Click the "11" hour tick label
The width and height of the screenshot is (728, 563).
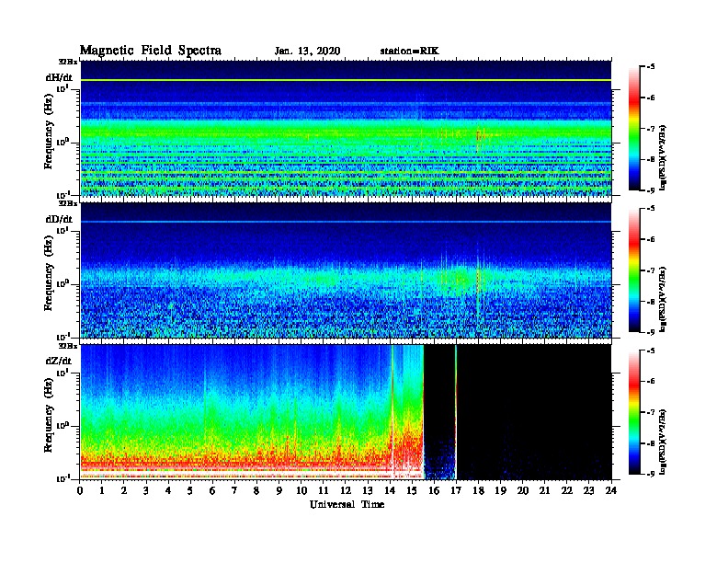point(324,490)
